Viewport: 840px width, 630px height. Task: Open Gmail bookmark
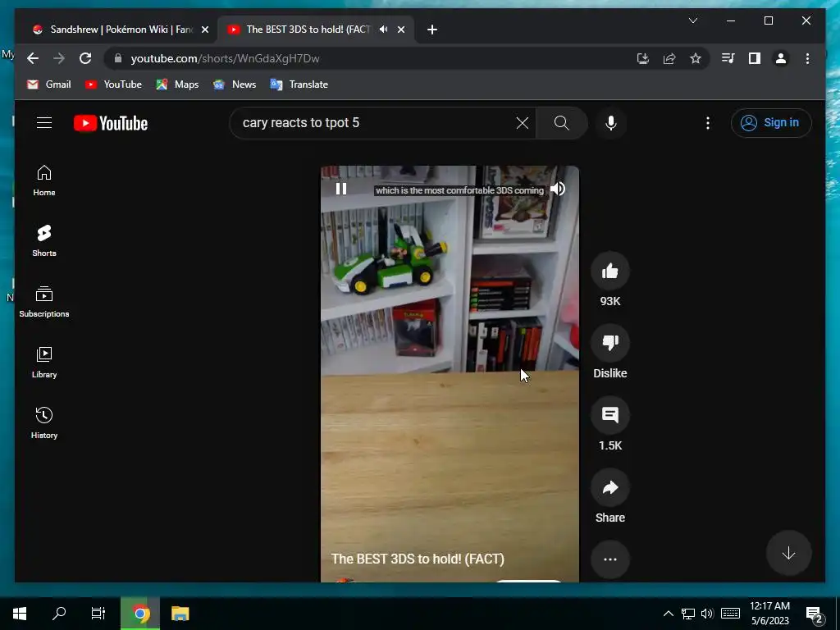pyautogui.click(x=48, y=84)
